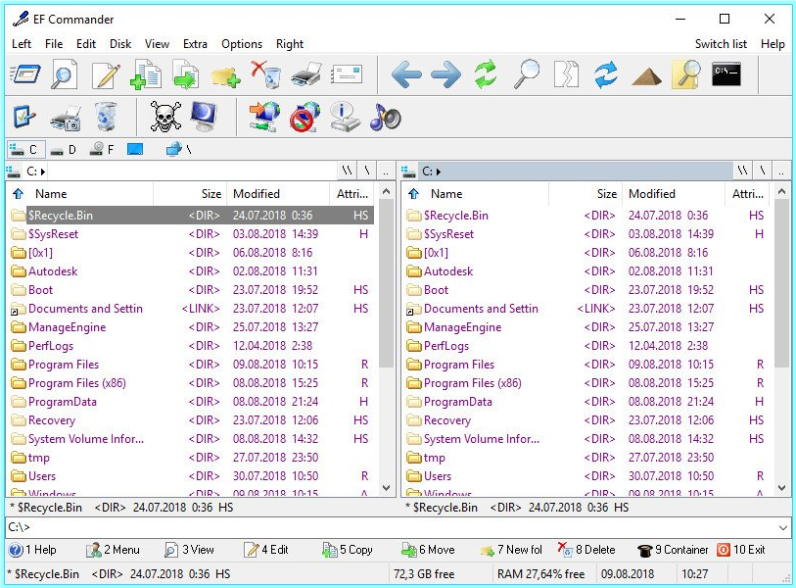Click the 5 Copy function button

pos(348,550)
